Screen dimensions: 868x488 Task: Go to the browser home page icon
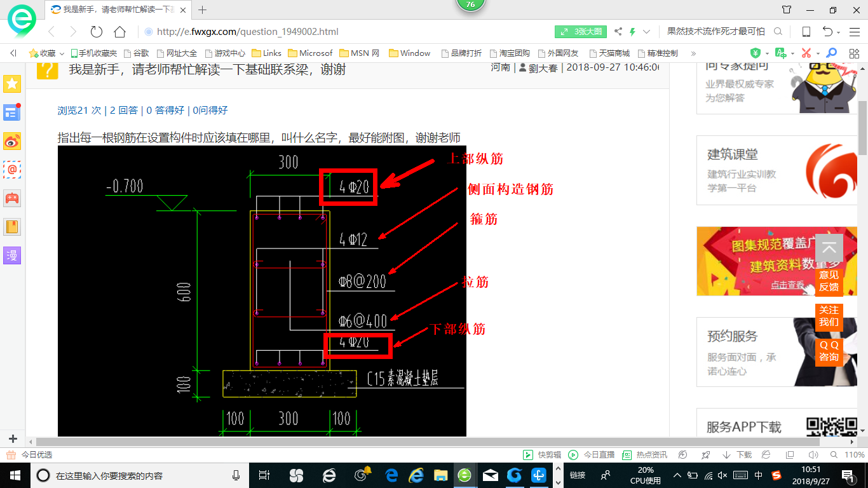click(119, 32)
